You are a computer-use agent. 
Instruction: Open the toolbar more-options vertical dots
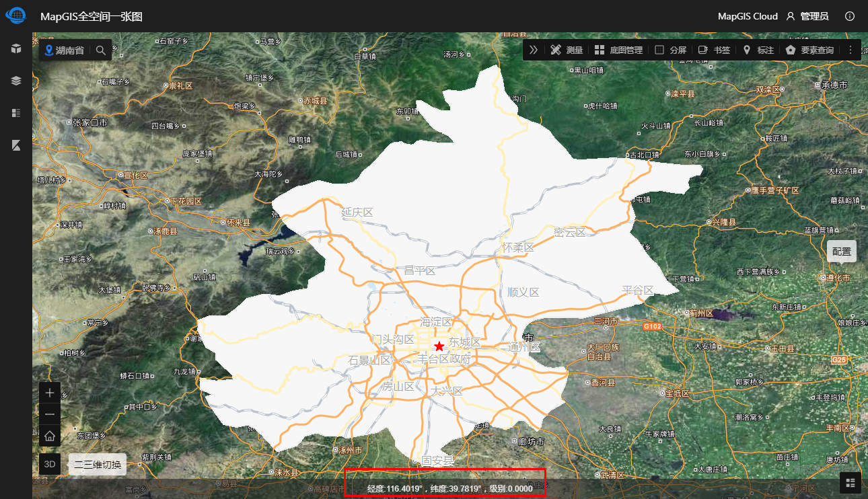click(x=851, y=50)
